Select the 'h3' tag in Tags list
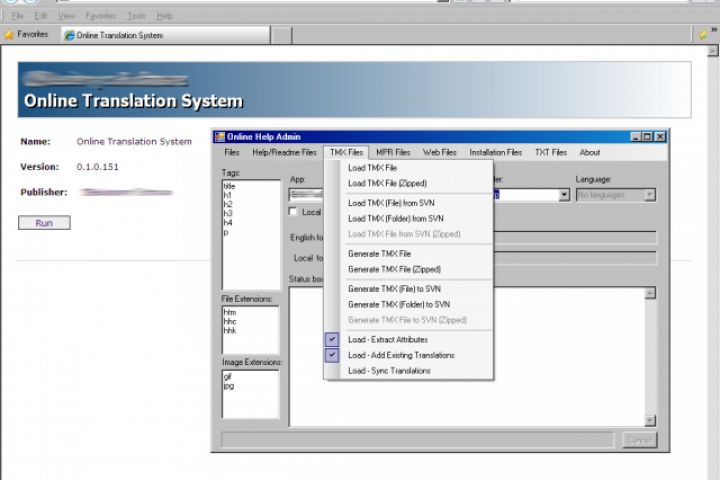720x480 pixels. coord(228,214)
